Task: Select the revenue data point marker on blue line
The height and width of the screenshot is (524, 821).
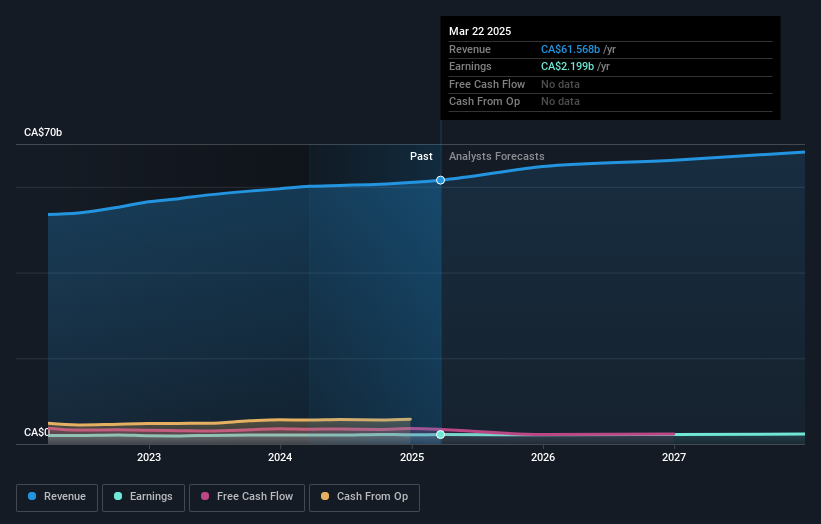Action: tap(440, 180)
